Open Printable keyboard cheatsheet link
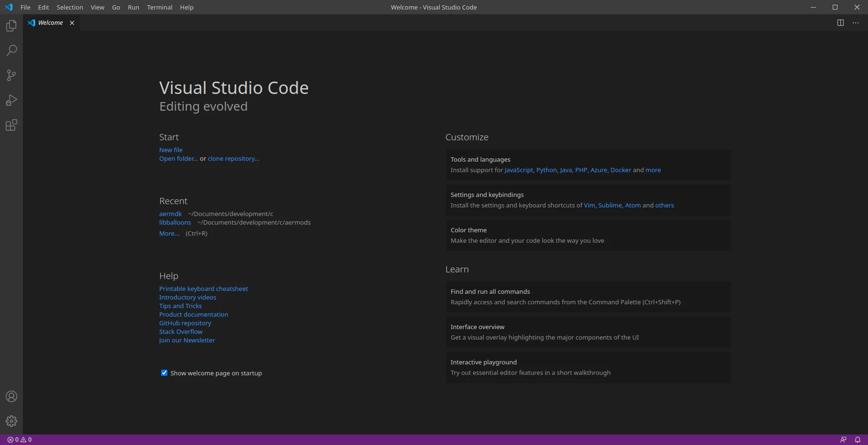This screenshot has height=445, width=868. pyautogui.click(x=204, y=289)
